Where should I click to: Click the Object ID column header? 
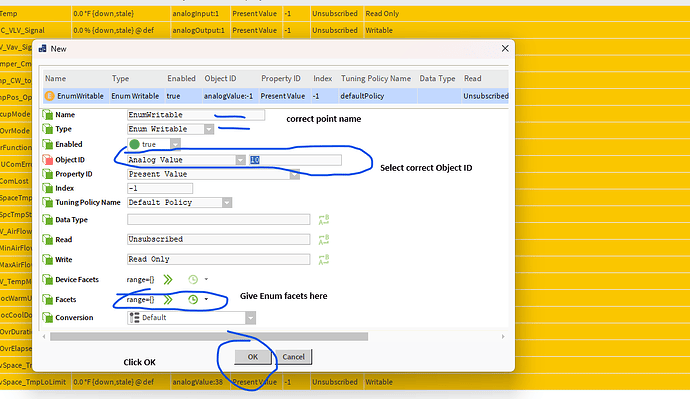(220, 78)
